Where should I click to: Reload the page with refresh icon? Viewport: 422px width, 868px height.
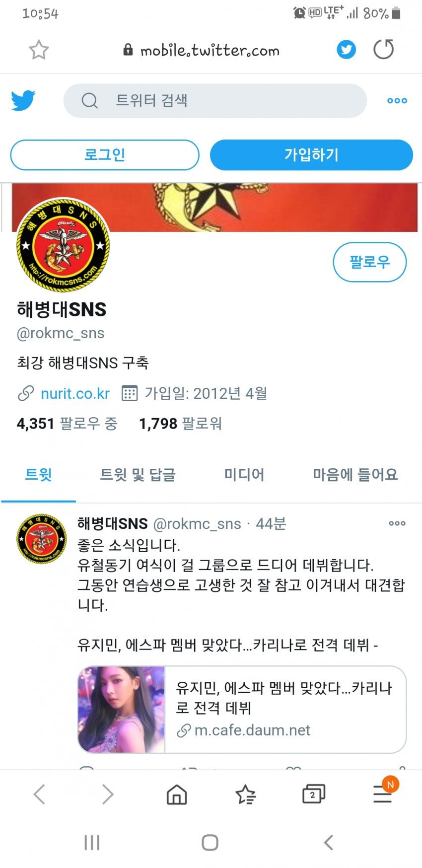pos(383,49)
